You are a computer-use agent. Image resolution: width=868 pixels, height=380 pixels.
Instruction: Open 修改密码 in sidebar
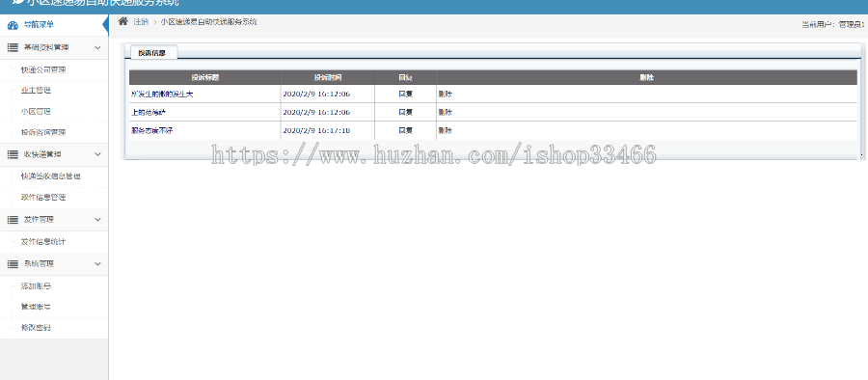36,327
